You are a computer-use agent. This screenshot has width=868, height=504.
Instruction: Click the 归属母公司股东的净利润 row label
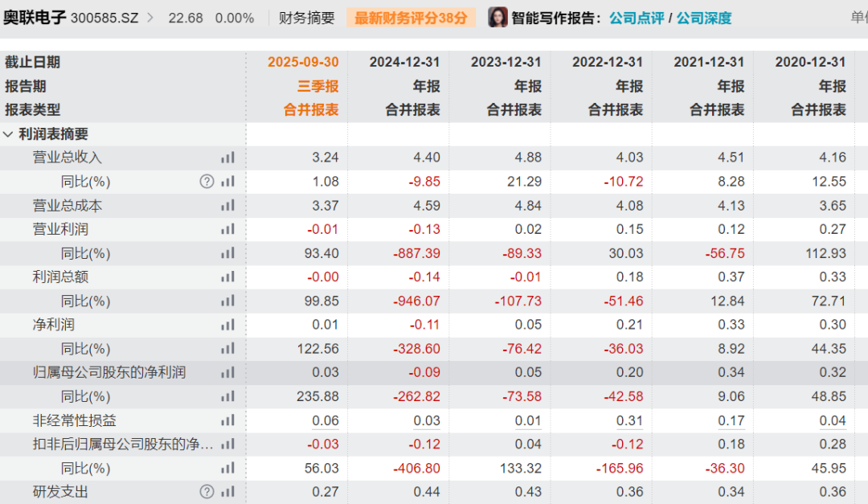pyautogui.click(x=109, y=372)
